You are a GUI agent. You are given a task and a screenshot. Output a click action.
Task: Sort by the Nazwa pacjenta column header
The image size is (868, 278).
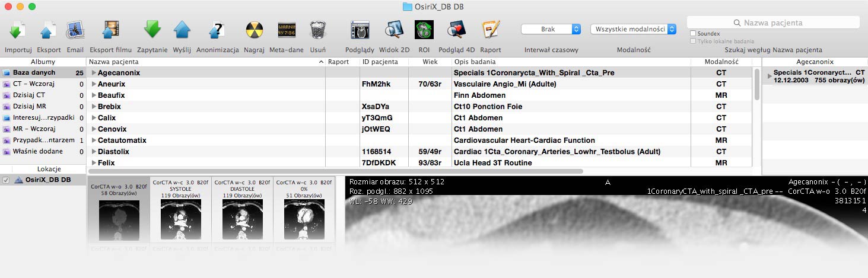(x=206, y=62)
